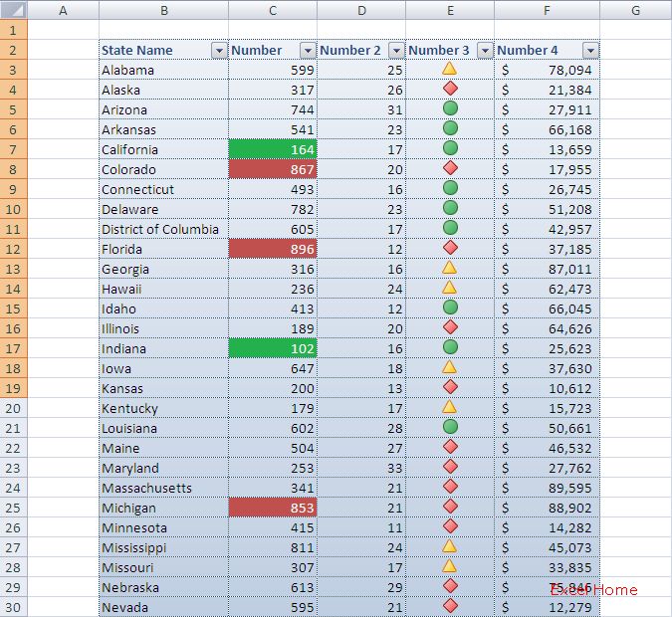The image size is (672, 617).
Task: Click the green circle icon in Louisiana row
Action: tap(450, 428)
